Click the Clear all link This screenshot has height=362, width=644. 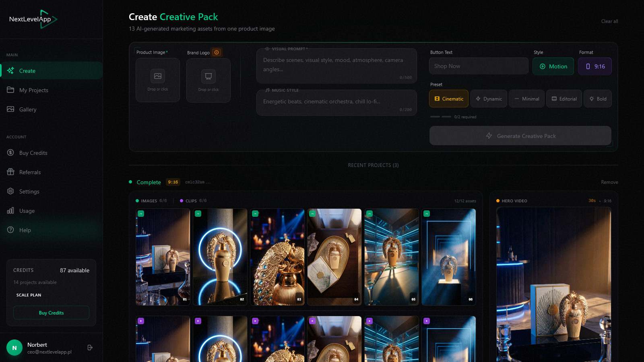(x=609, y=21)
